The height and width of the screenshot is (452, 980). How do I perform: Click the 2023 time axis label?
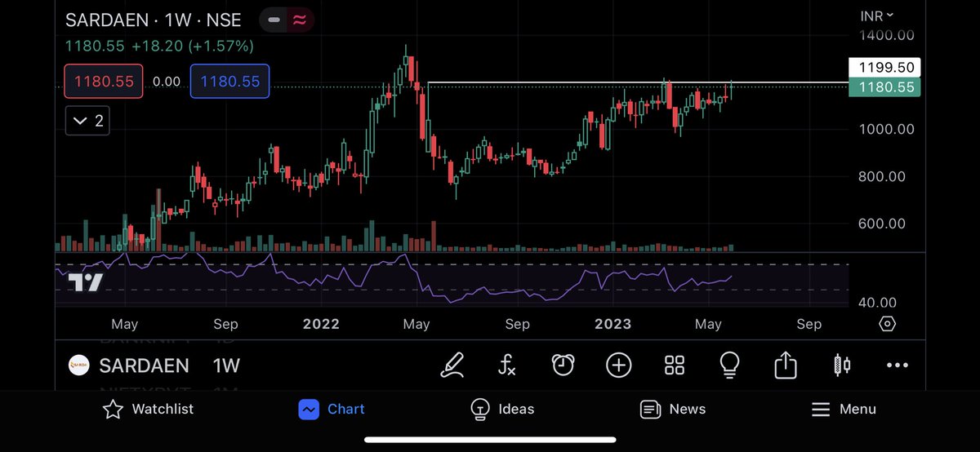tap(612, 324)
